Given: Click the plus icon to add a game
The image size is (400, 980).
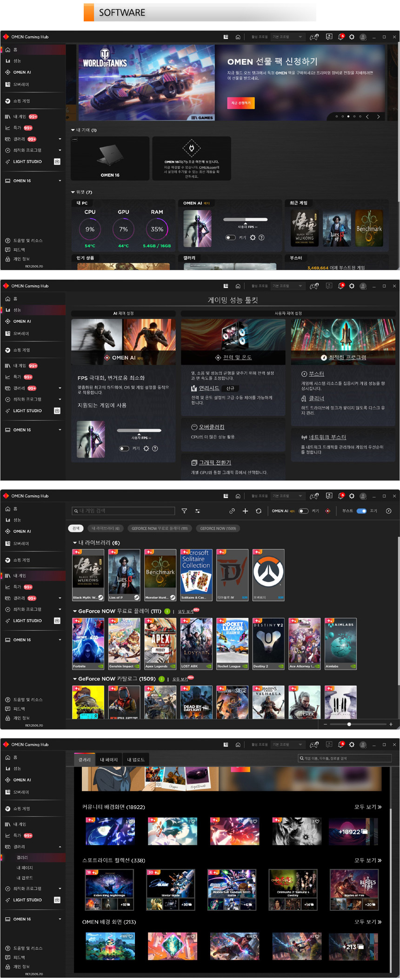Looking at the screenshot, I should pyautogui.click(x=245, y=511).
